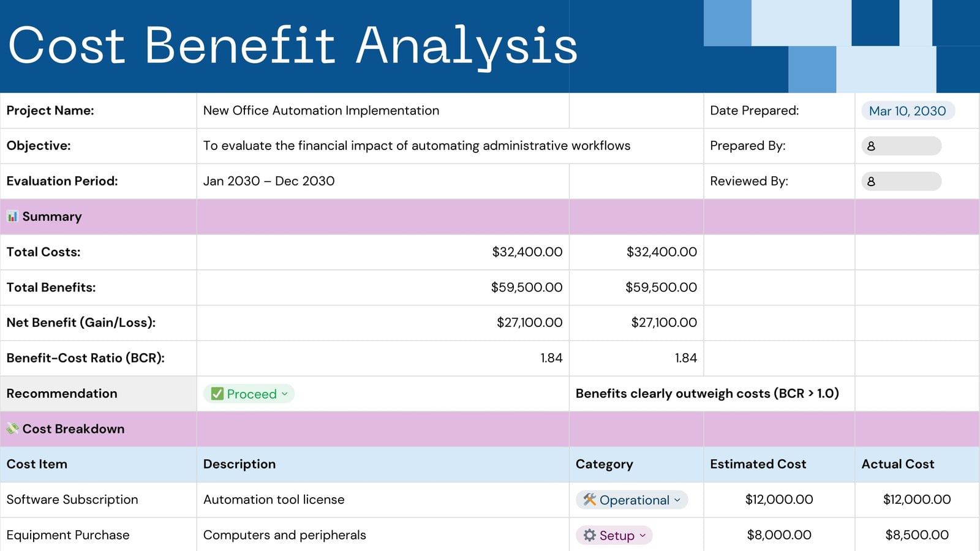Open the Mar 10, 2030 date chip
The image size is (980, 551).
pos(908,111)
